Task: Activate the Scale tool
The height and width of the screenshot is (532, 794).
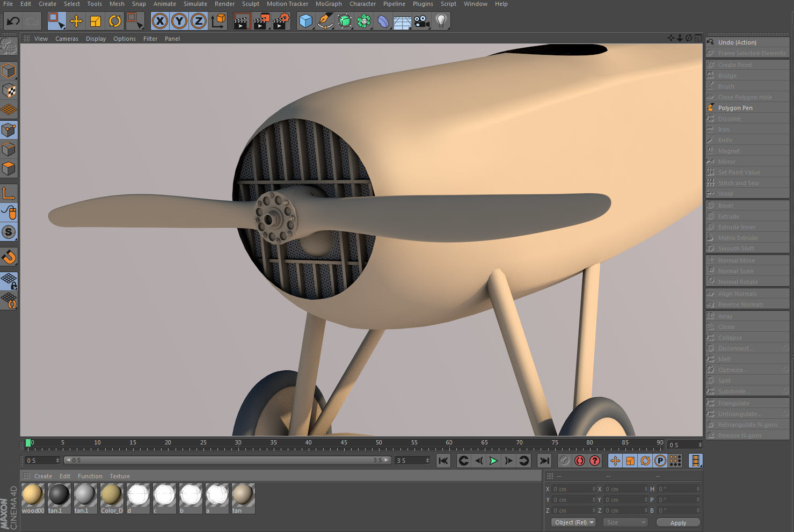Action: click(x=96, y=21)
